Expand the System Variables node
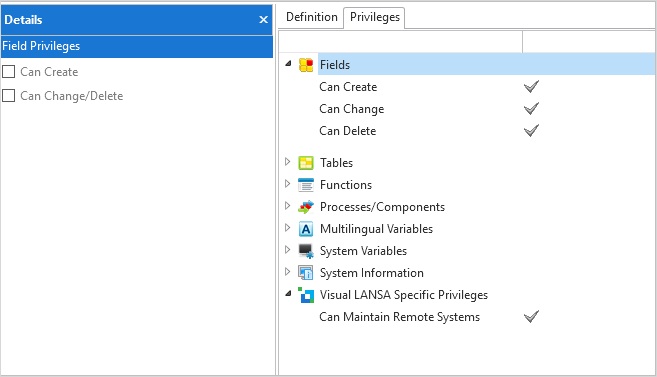This screenshot has width=657, height=377. tap(287, 250)
